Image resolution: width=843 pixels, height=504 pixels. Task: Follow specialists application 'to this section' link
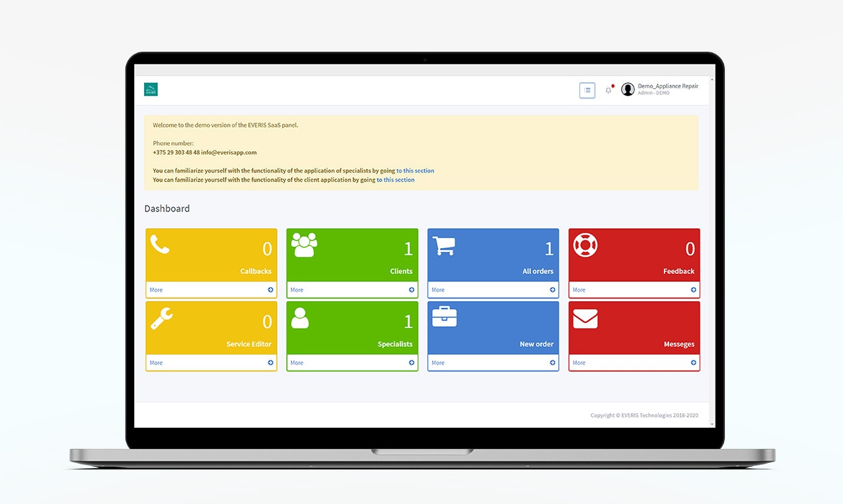click(x=416, y=170)
